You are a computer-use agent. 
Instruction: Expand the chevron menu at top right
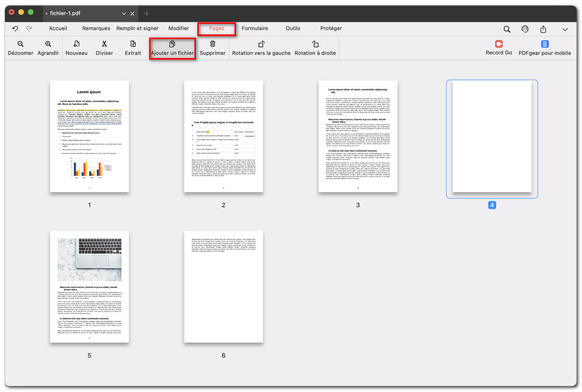pyautogui.click(x=565, y=29)
